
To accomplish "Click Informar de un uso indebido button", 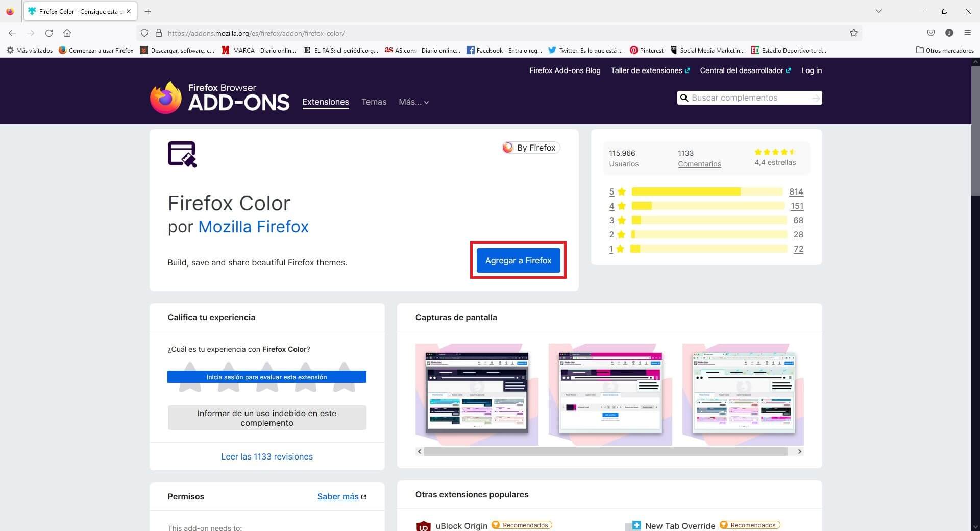I will point(267,418).
